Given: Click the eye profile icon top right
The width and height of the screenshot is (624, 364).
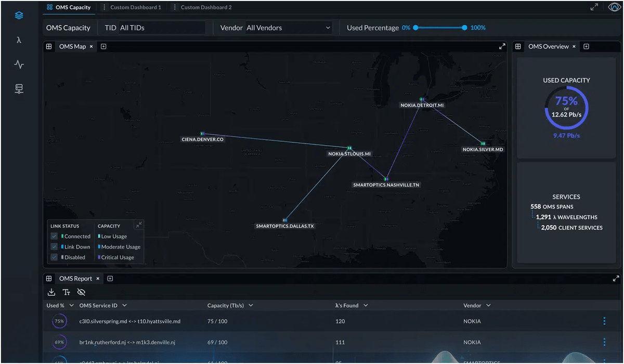Looking at the screenshot, I should pyautogui.click(x=614, y=7).
